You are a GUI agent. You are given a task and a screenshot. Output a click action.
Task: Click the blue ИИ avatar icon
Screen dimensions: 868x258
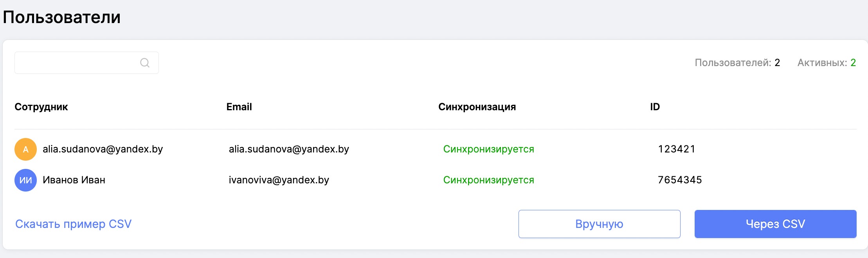pyautogui.click(x=25, y=180)
